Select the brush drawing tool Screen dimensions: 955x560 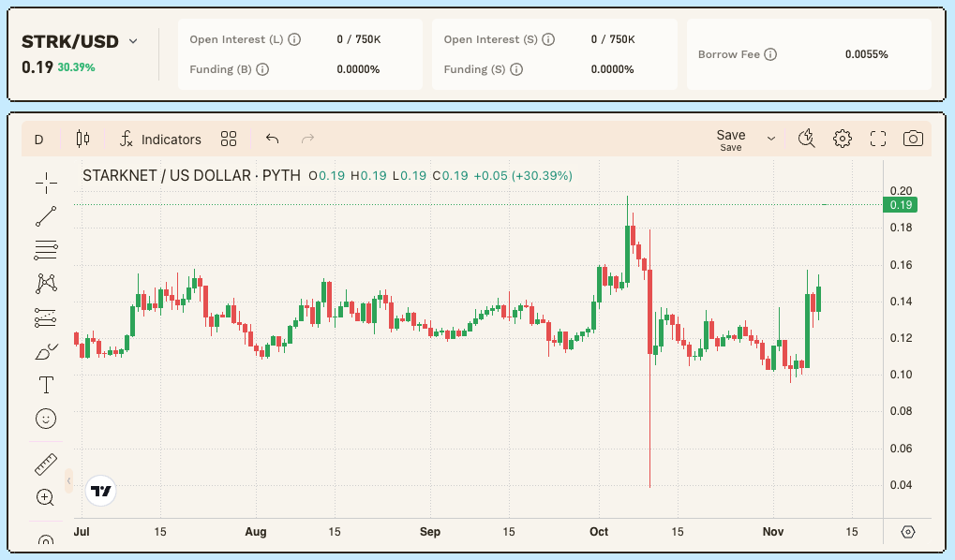click(x=46, y=351)
